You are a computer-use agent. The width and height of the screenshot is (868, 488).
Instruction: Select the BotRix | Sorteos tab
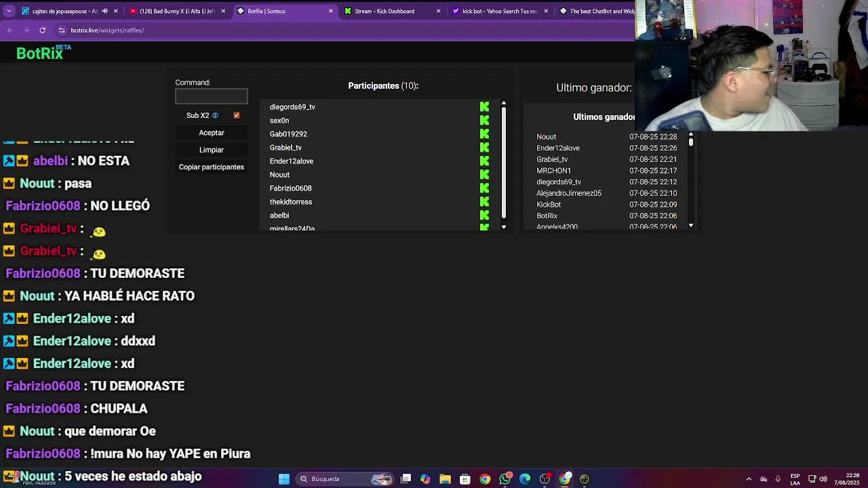pyautogui.click(x=285, y=11)
